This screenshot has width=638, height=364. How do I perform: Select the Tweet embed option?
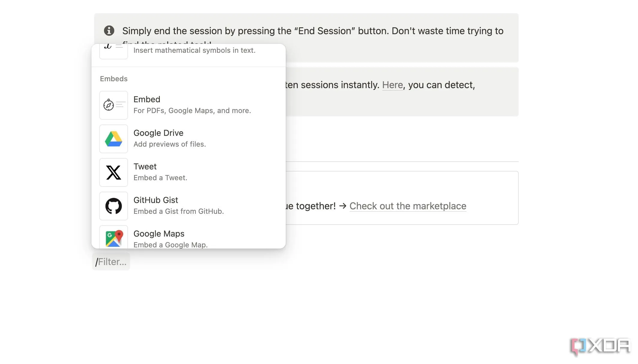point(145,166)
